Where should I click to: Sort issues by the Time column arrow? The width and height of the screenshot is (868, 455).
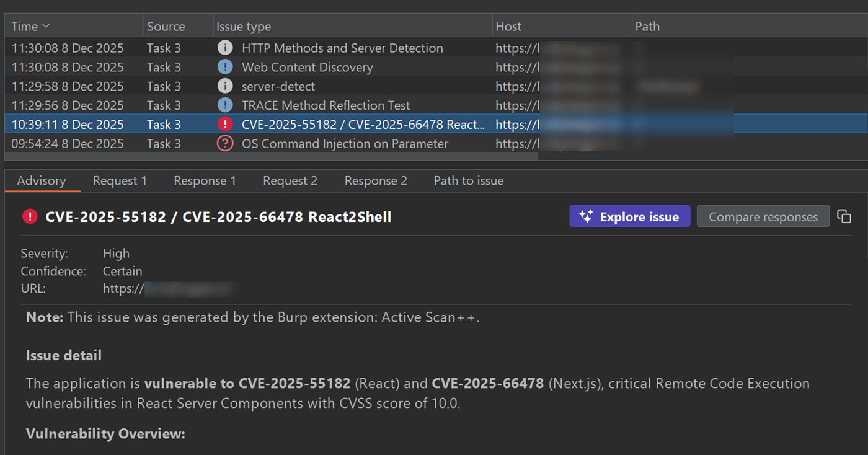[45, 27]
